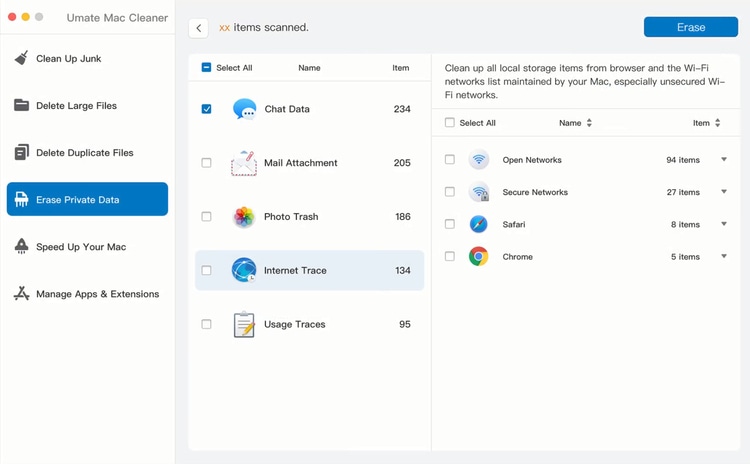Go back using the arrow button

point(199,28)
